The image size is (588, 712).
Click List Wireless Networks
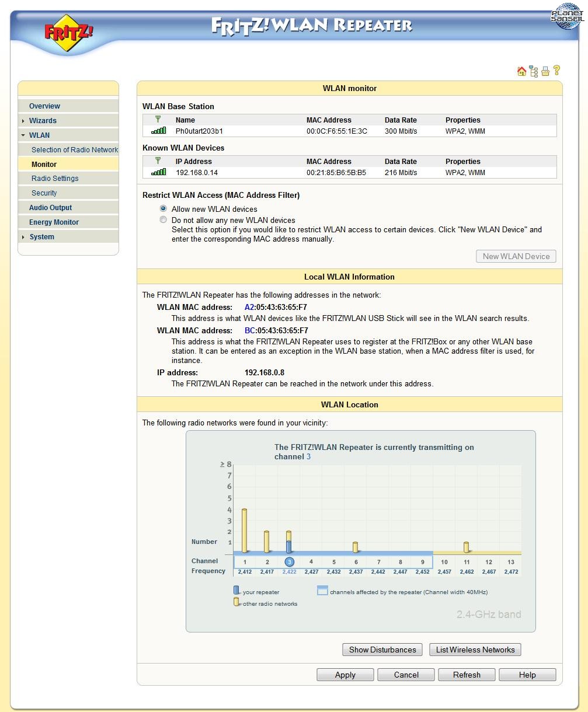pos(475,650)
